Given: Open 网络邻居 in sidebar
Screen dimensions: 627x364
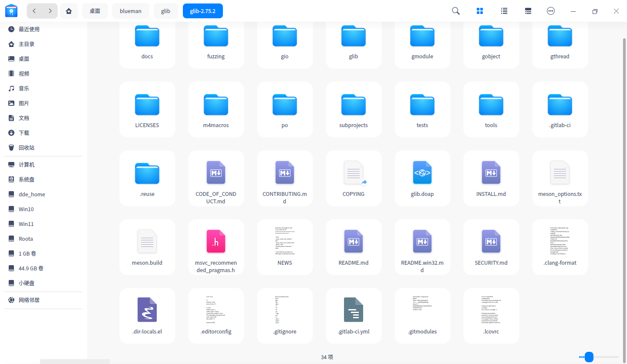Looking at the screenshot, I should click(44, 300).
